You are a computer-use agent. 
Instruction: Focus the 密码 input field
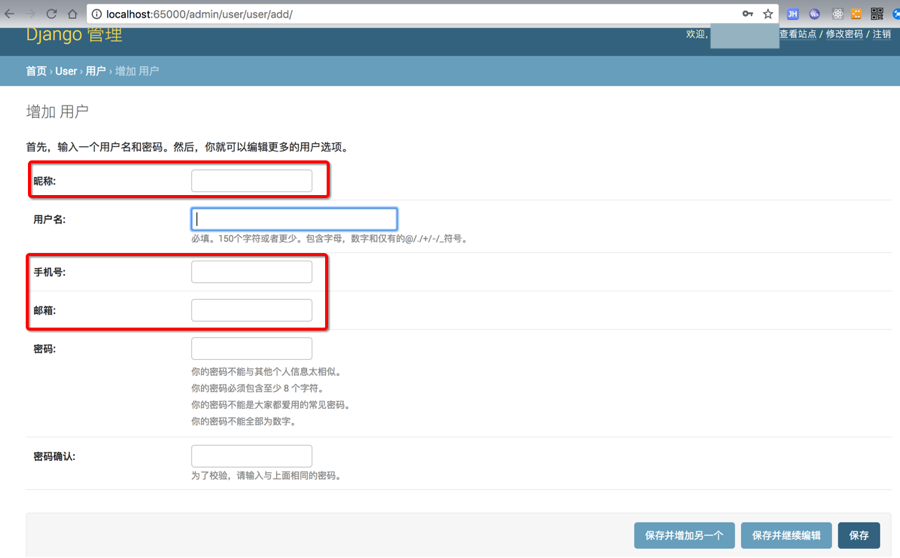tap(251, 348)
